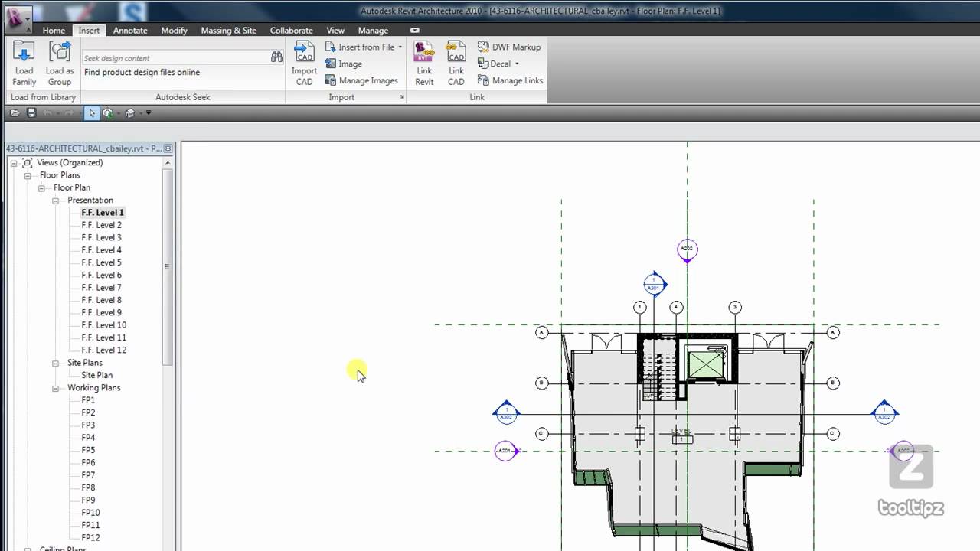Select F.F. Level 12 in browser
The height and width of the screenshot is (551, 980).
coord(103,350)
